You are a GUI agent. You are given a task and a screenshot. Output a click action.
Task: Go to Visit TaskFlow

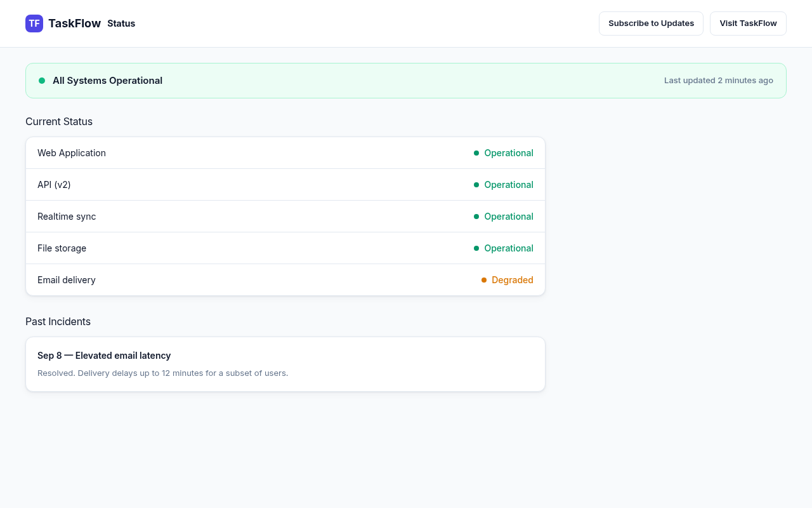coord(748,23)
